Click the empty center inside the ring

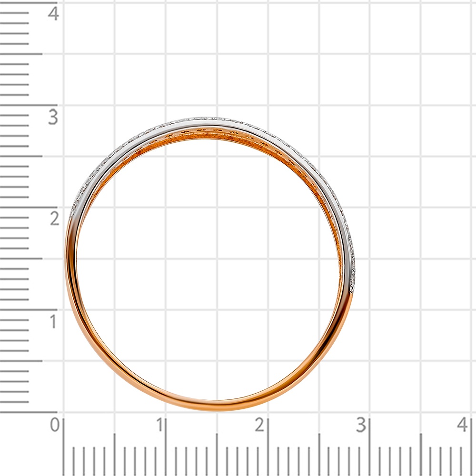[x=209, y=267]
